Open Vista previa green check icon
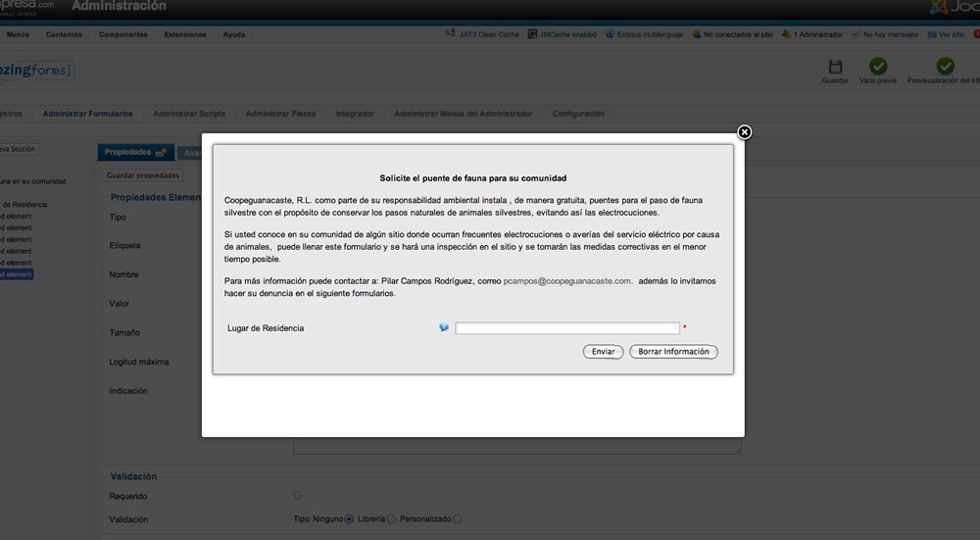The width and height of the screenshot is (980, 540). tap(878, 66)
